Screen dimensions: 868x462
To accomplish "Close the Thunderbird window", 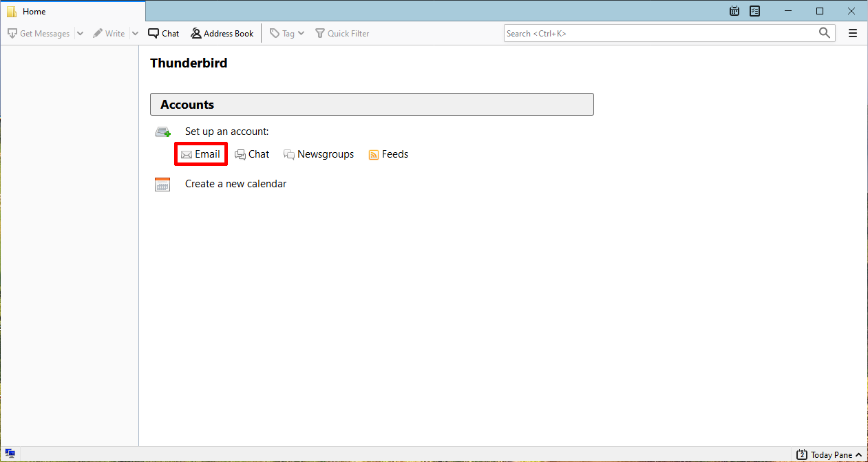I will point(851,11).
